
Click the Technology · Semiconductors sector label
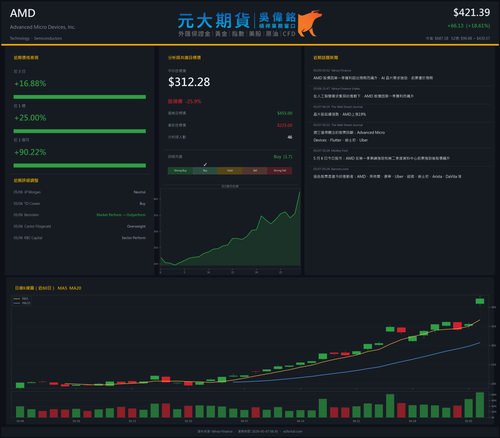pyautogui.click(x=36, y=38)
